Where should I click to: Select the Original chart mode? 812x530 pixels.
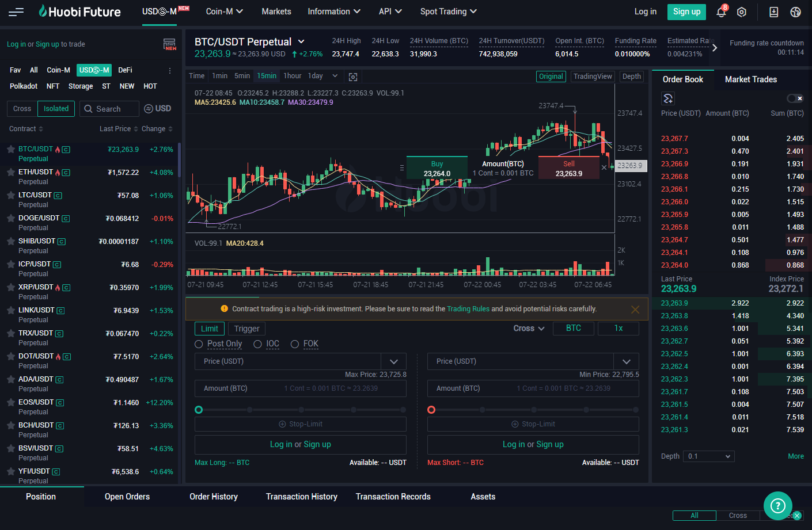click(x=551, y=77)
